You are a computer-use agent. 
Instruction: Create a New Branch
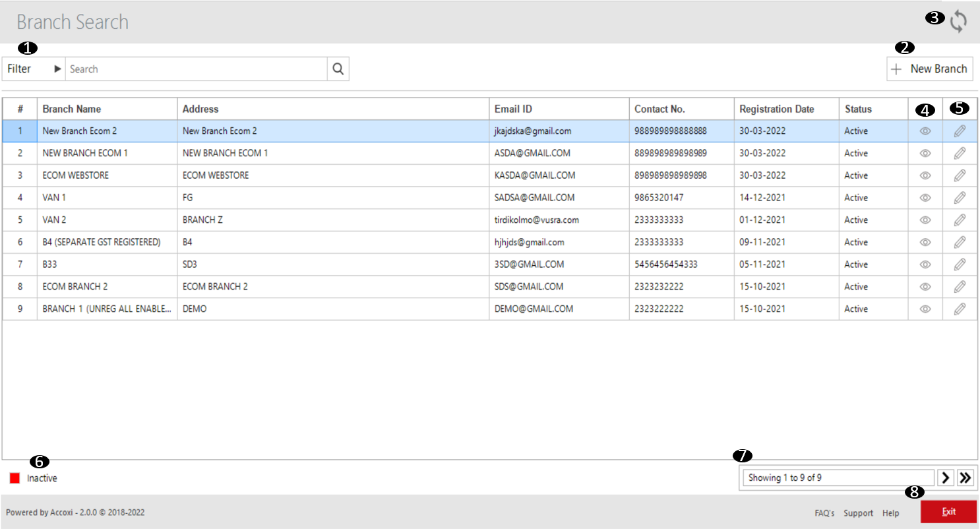pos(930,69)
